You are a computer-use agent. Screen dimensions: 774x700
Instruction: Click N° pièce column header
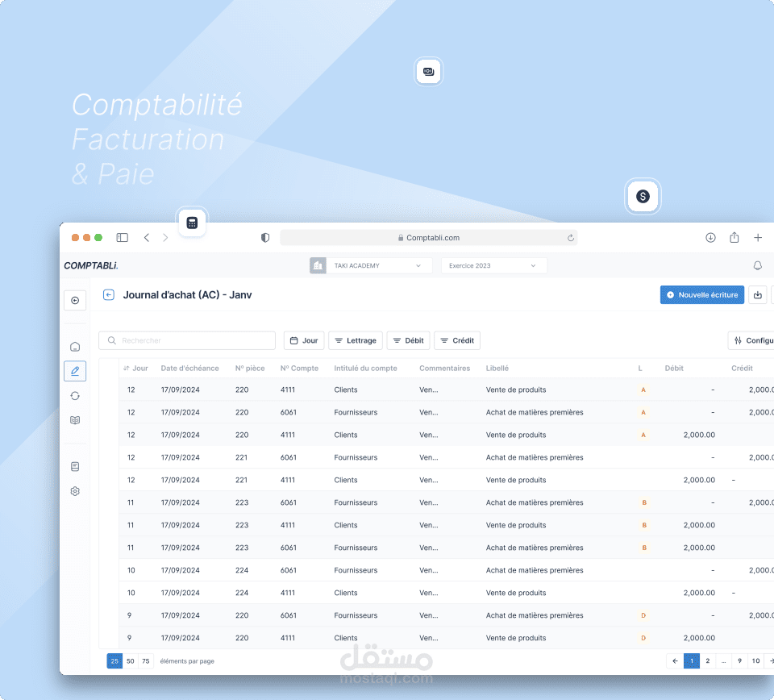pos(250,369)
